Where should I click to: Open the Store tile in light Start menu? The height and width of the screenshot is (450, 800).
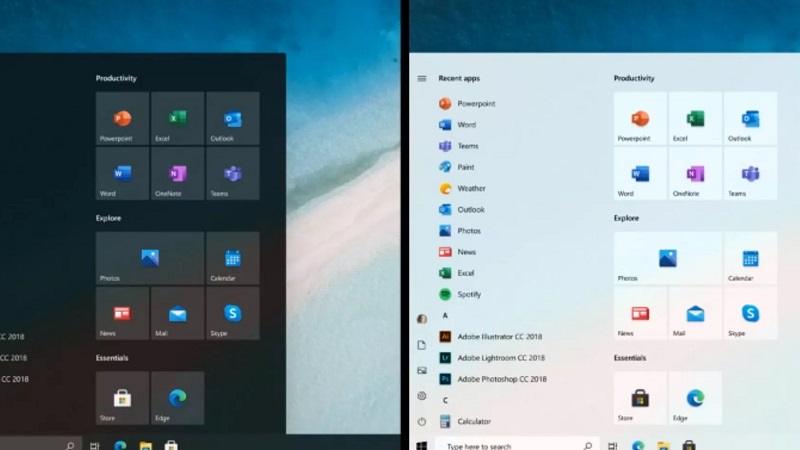pyautogui.click(x=640, y=398)
